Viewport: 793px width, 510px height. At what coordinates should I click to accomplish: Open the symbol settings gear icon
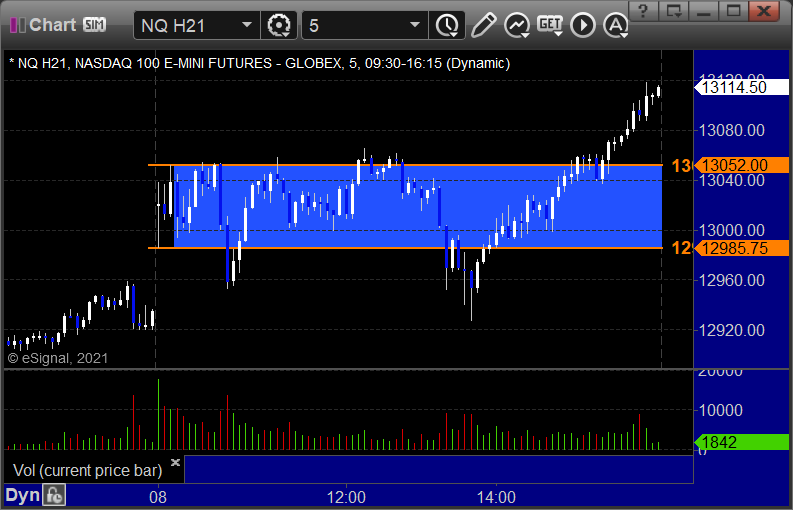click(278, 25)
